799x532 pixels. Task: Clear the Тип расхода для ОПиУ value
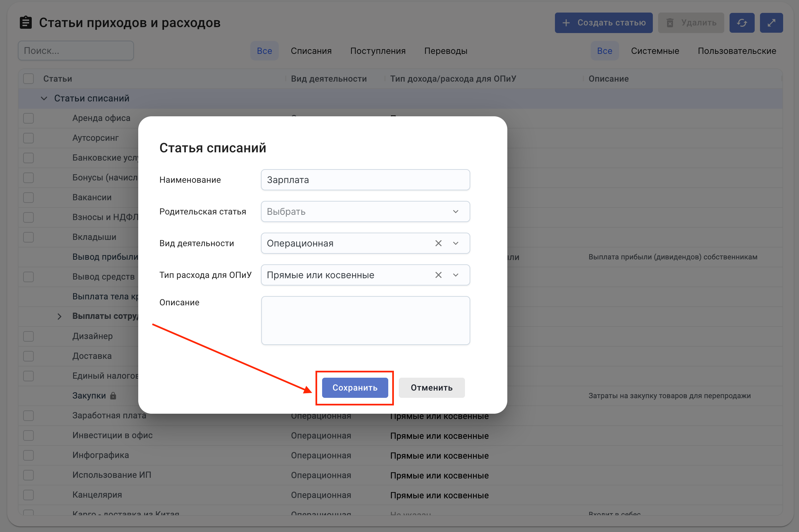click(439, 275)
